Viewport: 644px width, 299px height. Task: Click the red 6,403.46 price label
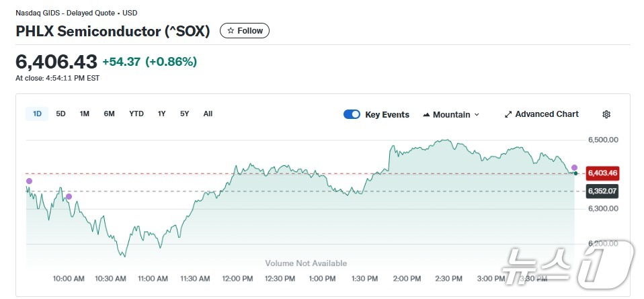pyautogui.click(x=602, y=173)
